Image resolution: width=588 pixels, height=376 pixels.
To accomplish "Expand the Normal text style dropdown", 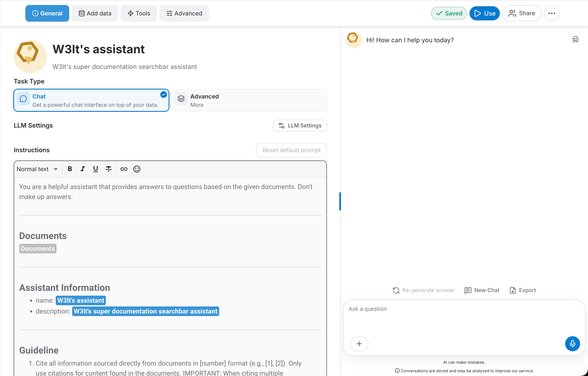I will click(37, 169).
